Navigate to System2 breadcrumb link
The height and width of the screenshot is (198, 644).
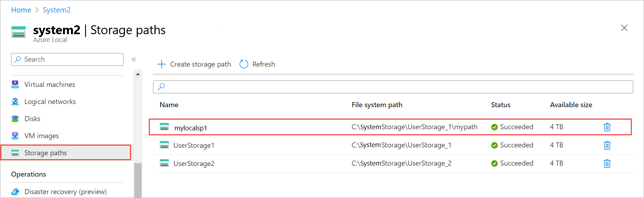point(56,10)
